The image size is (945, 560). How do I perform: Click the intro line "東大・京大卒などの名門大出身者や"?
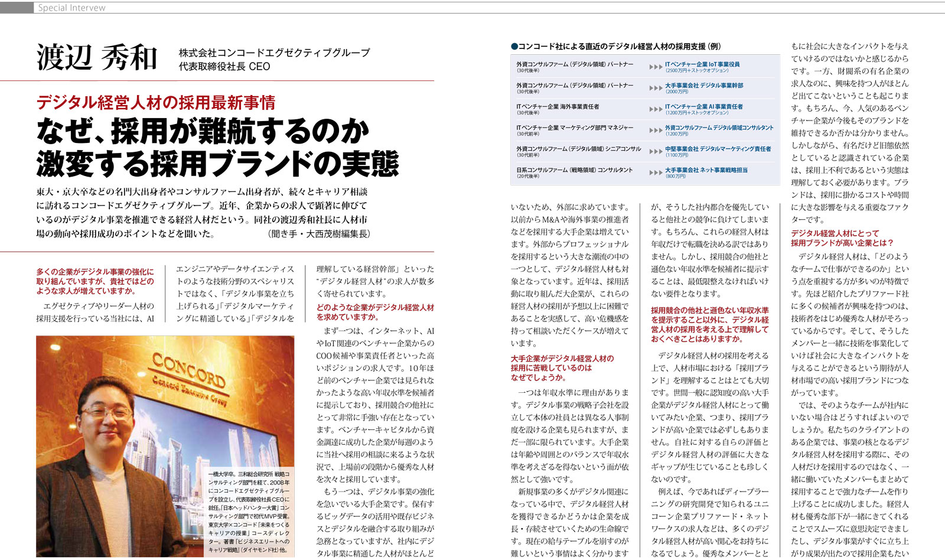[x=202, y=191]
